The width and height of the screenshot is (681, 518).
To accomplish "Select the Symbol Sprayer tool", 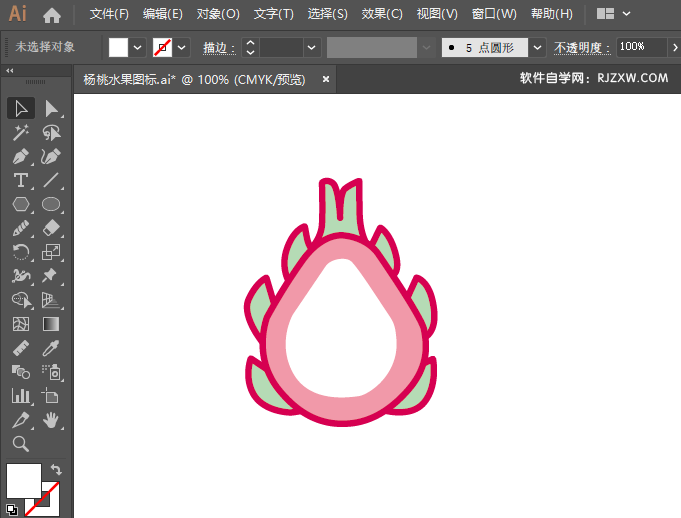I will (x=51, y=372).
